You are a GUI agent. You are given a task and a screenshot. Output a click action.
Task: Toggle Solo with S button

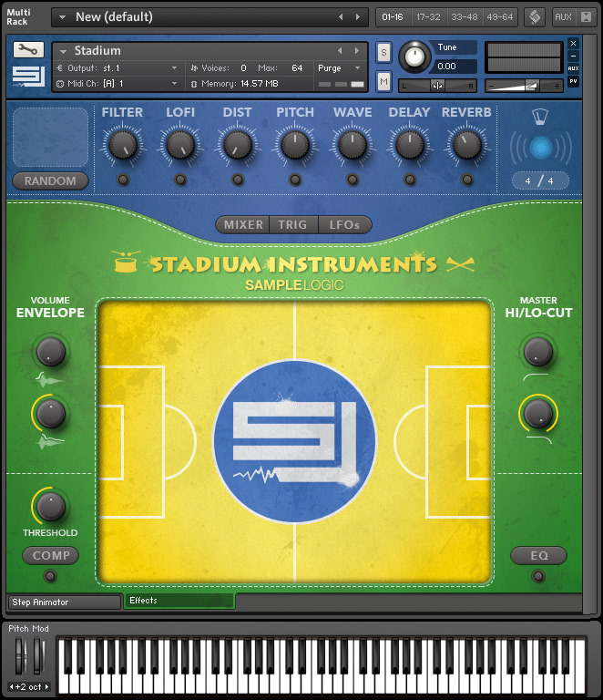[x=383, y=53]
